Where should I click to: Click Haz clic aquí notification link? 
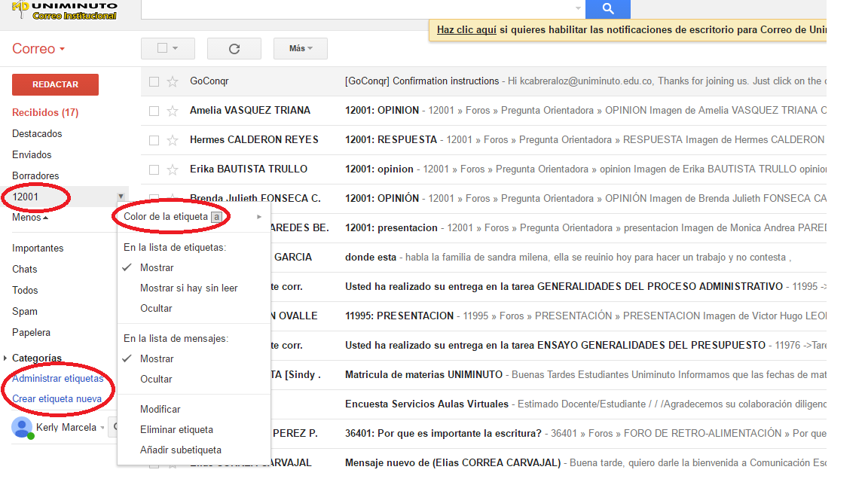pyautogui.click(x=466, y=30)
